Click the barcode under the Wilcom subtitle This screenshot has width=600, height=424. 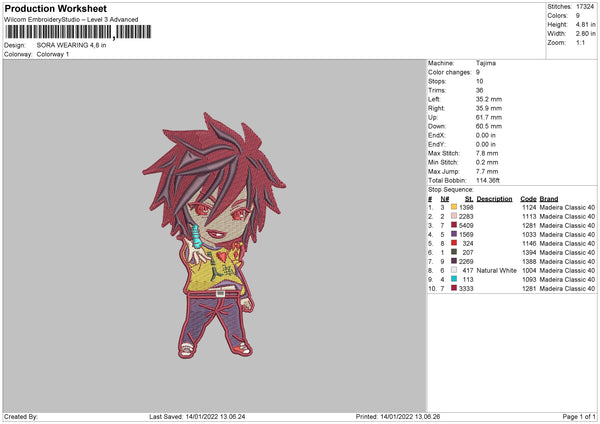coord(78,32)
